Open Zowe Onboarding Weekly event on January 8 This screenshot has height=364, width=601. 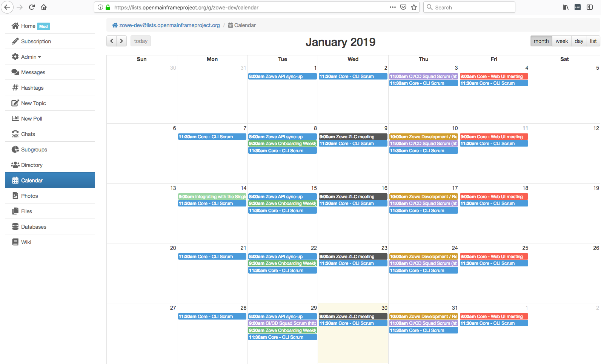[283, 144]
